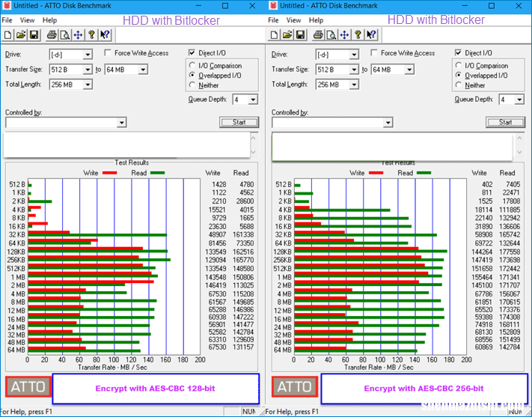Click Open folder icon in right ATTO window
Viewport: 532px width, 417px height.
287,34
